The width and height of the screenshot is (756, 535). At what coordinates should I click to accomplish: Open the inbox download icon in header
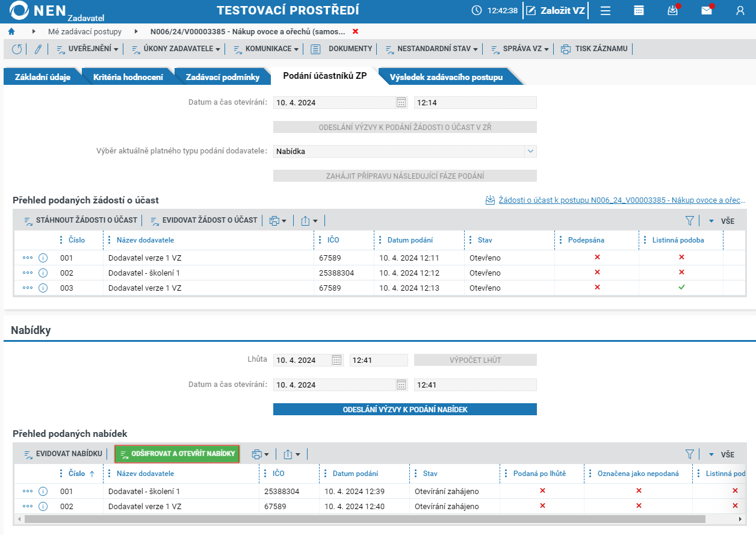coord(673,11)
